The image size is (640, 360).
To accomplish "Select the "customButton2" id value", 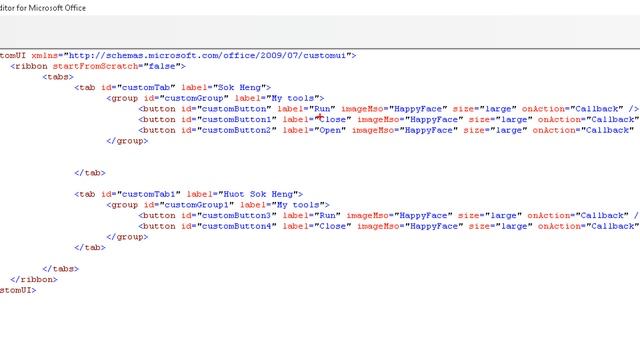I will coord(237,130).
